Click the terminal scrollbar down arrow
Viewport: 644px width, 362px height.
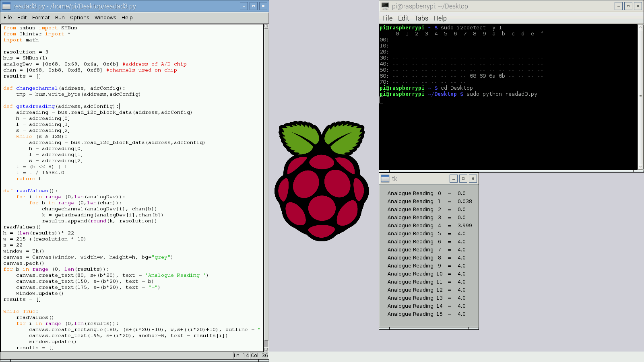coord(641,167)
